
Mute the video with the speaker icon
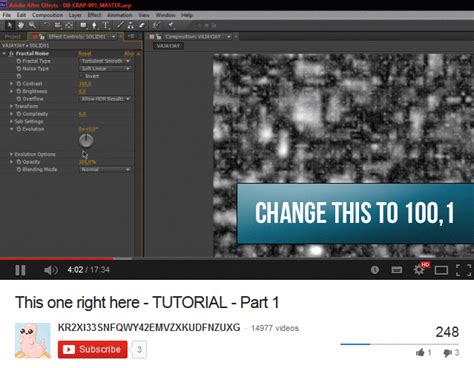click(x=51, y=270)
